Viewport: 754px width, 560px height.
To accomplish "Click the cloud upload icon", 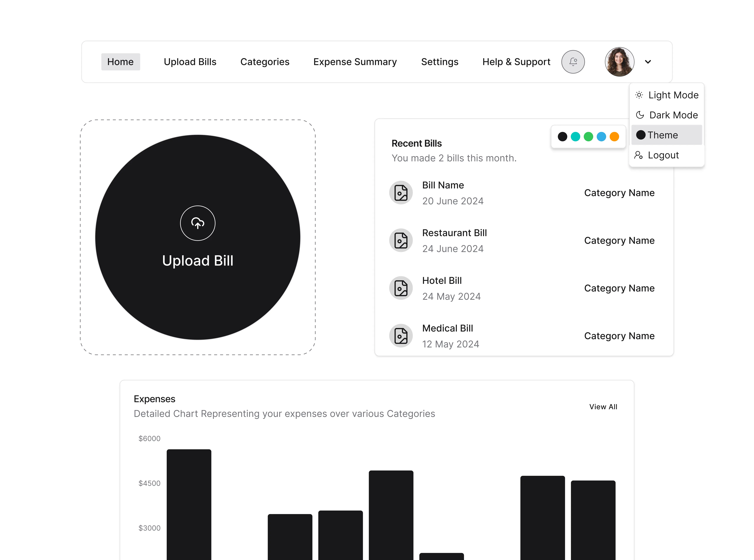I will (198, 223).
